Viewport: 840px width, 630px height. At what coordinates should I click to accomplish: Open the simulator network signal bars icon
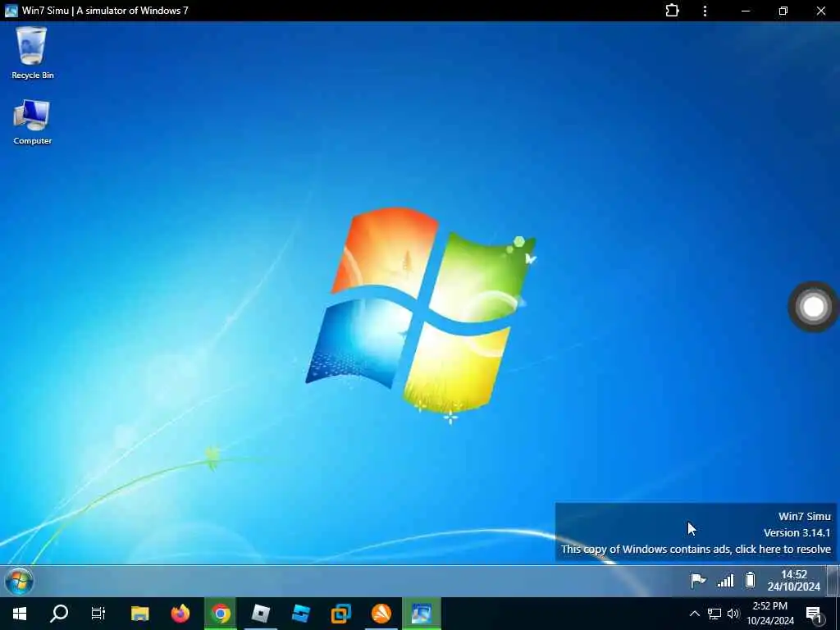[725, 580]
